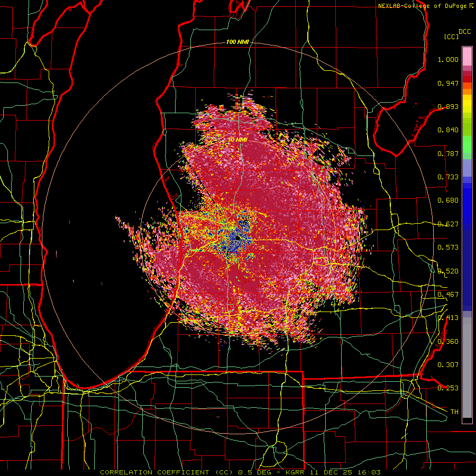Screen dimensions: 476x476
Task: Click the 0.840 legend value
Action: click(448, 130)
